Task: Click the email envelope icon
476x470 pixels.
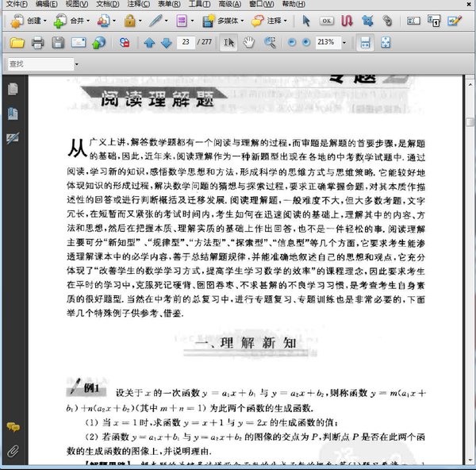Action: 79,43
